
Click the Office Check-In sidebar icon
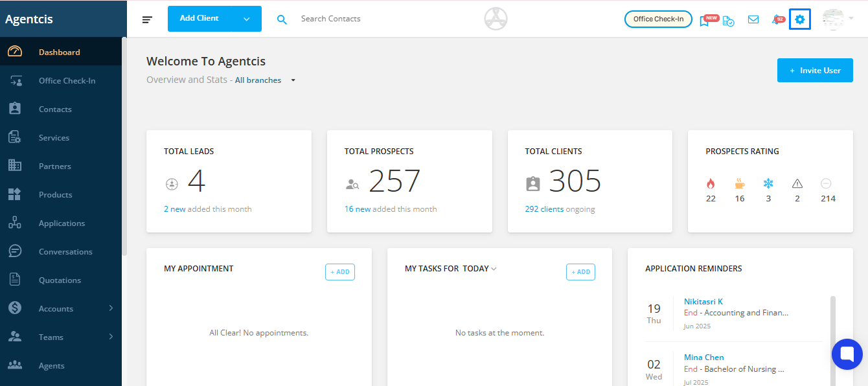[x=16, y=80]
